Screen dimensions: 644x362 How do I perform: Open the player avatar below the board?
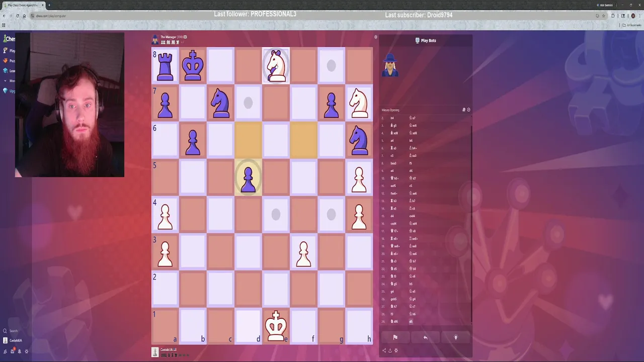155,352
